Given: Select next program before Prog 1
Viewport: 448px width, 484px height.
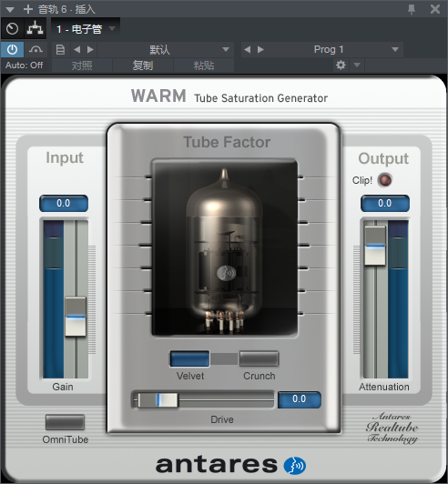Looking at the screenshot, I should 260,49.
